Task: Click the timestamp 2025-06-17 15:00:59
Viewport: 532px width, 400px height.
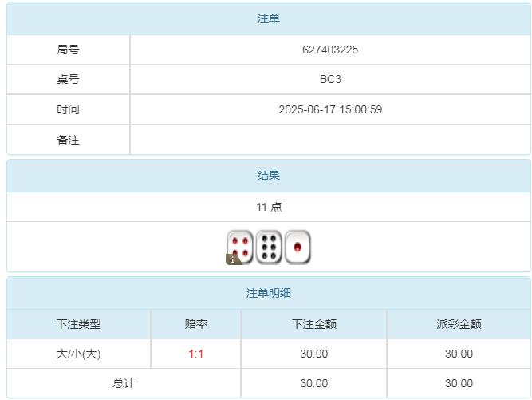Action: [330, 109]
